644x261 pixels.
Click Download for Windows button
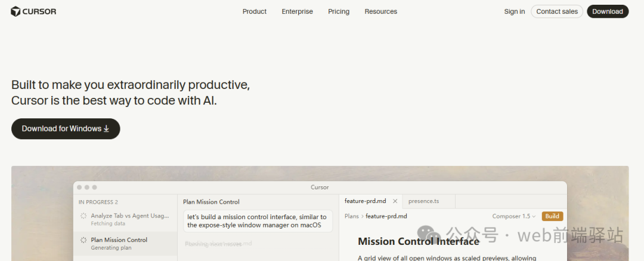pyautogui.click(x=66, y=128)
